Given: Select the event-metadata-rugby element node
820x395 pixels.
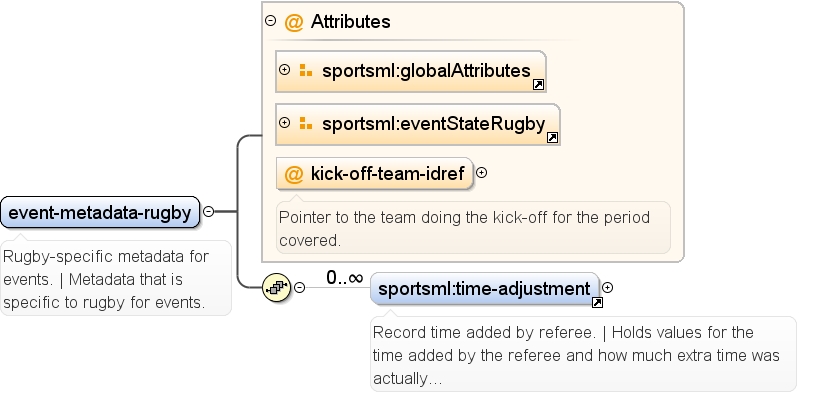Looking at the screenshot, I should (x=100, y=212).
